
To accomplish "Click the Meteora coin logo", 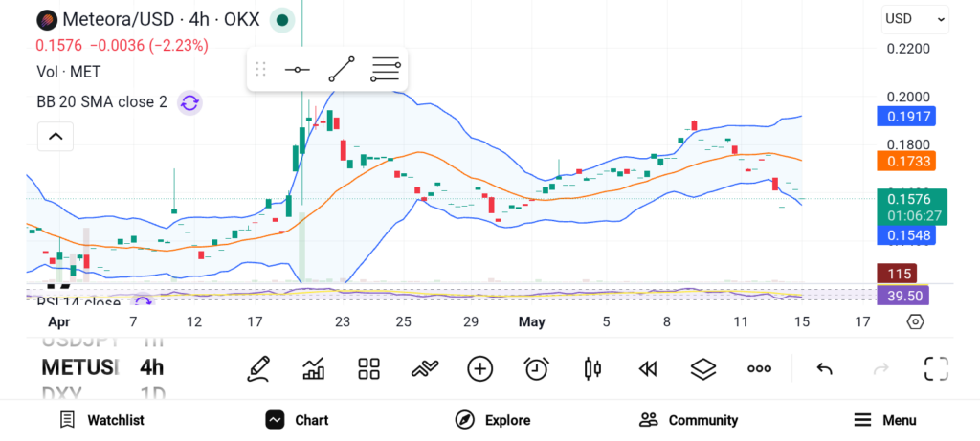I will [46, 20].
